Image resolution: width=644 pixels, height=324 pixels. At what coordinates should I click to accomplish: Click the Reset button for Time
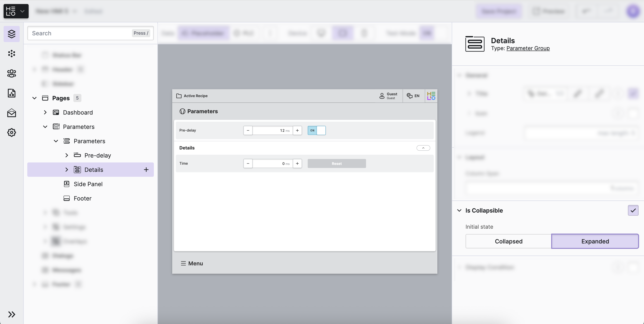[337, 163]
